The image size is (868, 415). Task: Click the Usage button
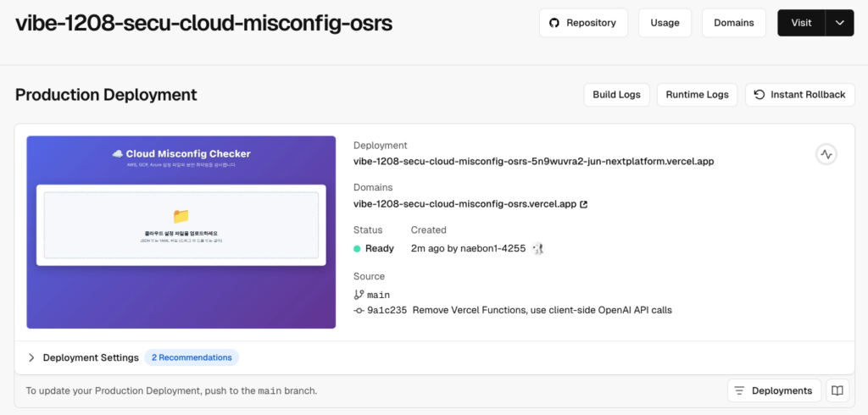click(665, 23)
